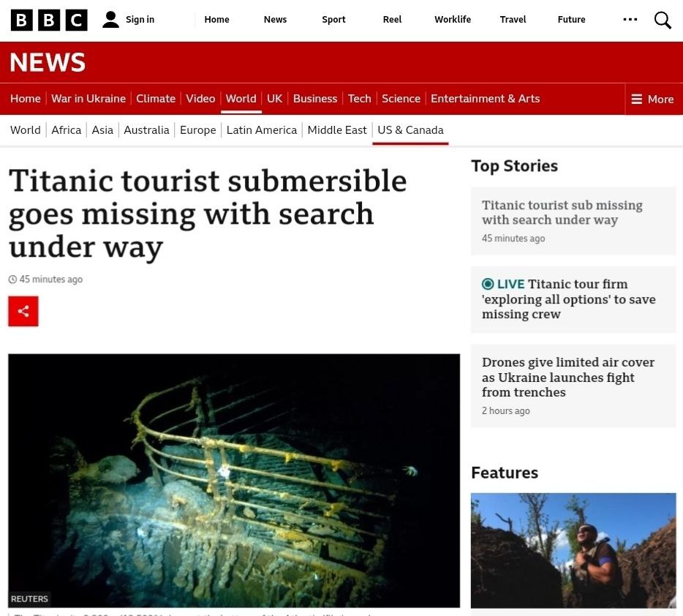Switch to the US & Canada tab
Viewport: 683px width, 616px height.
point(410,129)
